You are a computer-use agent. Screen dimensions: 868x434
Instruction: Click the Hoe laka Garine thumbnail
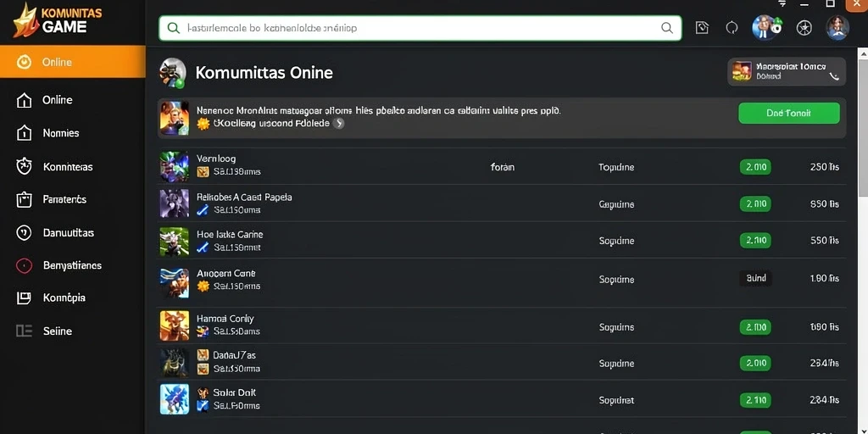tap(175, 242)
